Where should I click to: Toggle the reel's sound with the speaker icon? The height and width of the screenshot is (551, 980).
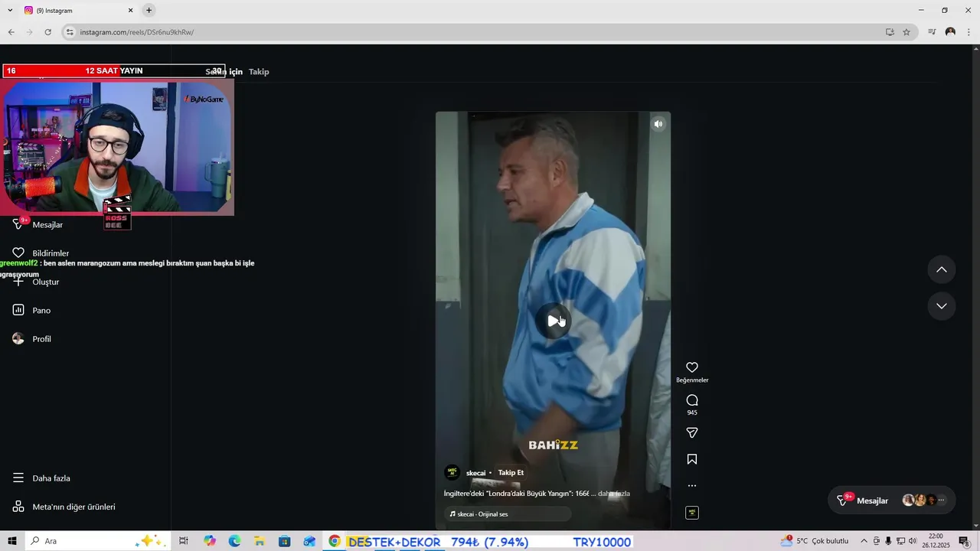pyautogui.click(x=658, y=124)
